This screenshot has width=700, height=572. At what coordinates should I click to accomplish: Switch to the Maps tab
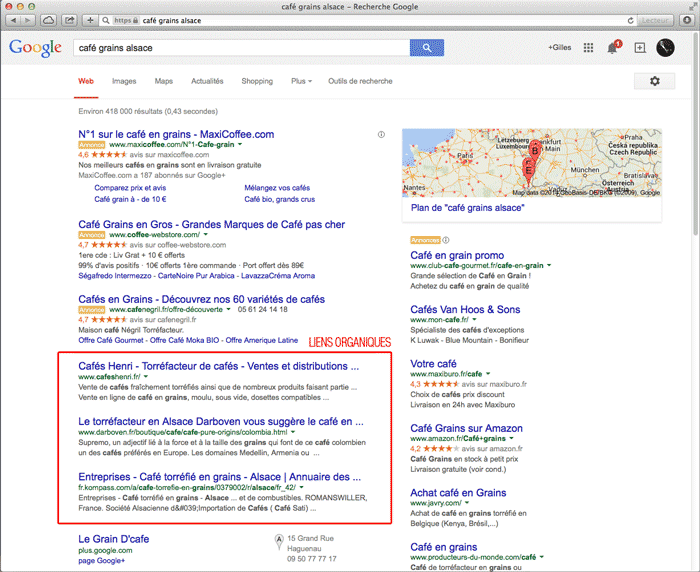pos(163,81)
